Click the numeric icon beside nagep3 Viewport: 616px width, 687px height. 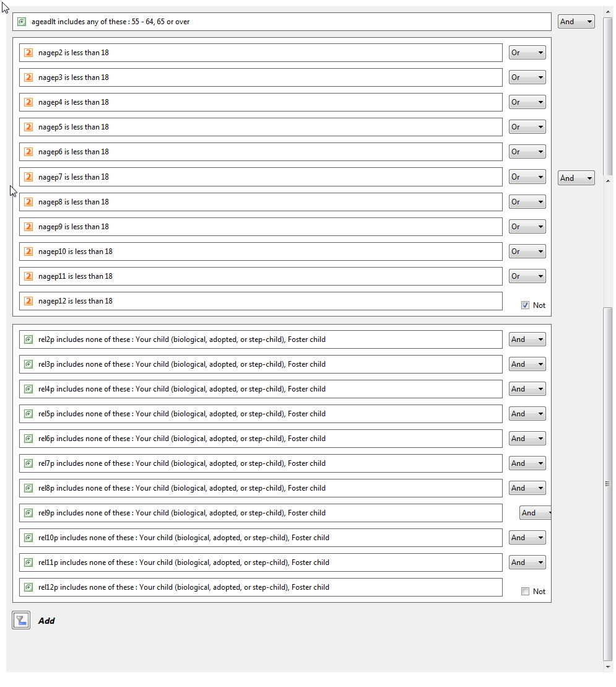tap(28, 77)
